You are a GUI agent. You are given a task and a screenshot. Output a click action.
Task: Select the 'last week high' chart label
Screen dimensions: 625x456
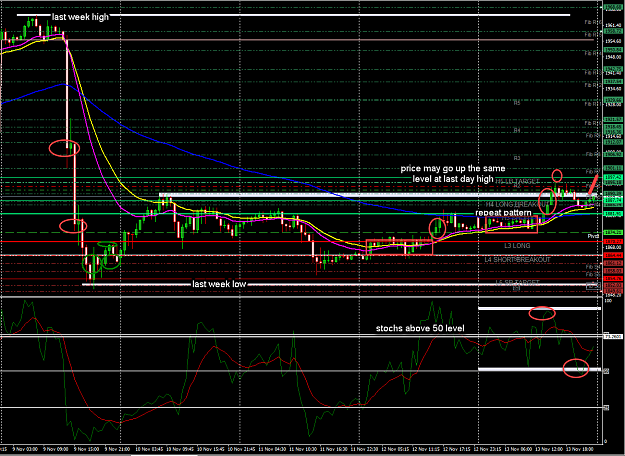coord(80,17)
